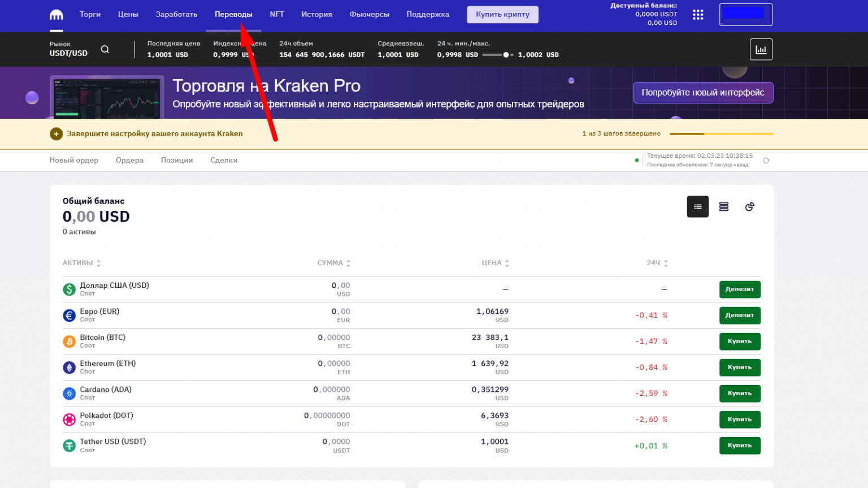Click the plus icon to finish account setup
Screen dimensions: 868x488
(56, 134)
